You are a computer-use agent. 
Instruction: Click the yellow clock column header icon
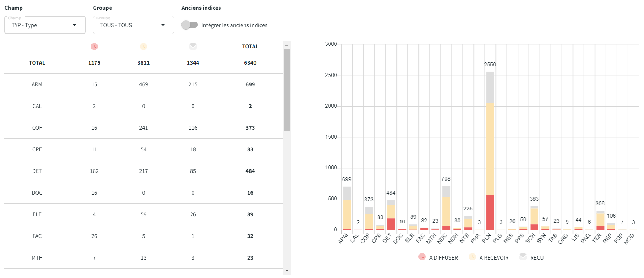click(x=143, y=47)
